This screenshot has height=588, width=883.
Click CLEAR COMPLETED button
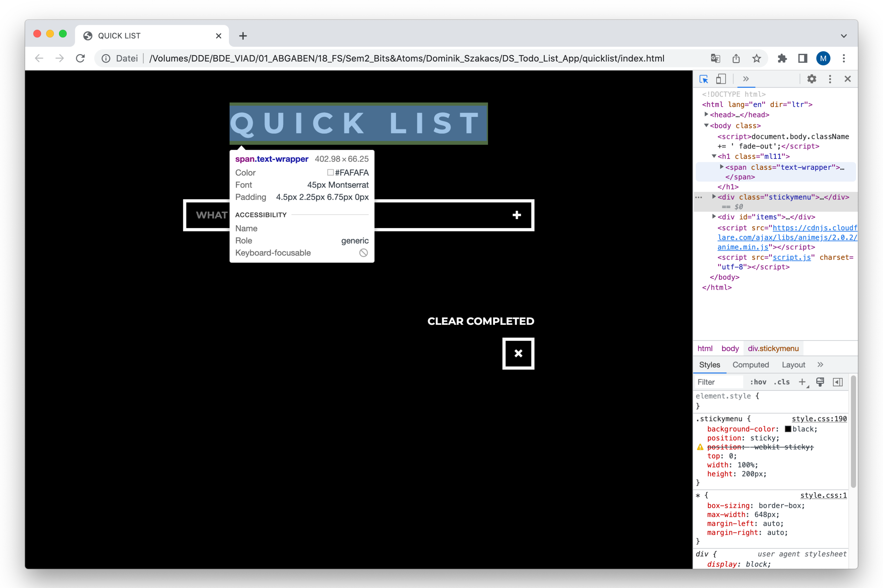coord(480,321)
